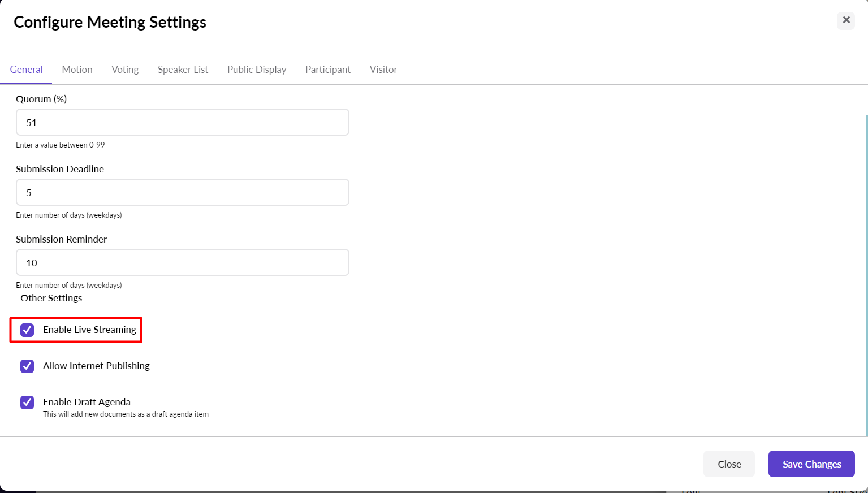Viewport: 868px width, 493px height.
Task: Disable the Allow Internet Publishing checkbox
Action: pyautogui.click(x=27, y=366)
